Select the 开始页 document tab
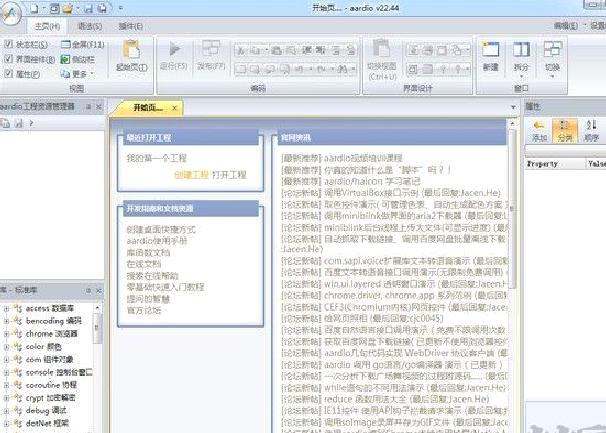 click(148, 108)
